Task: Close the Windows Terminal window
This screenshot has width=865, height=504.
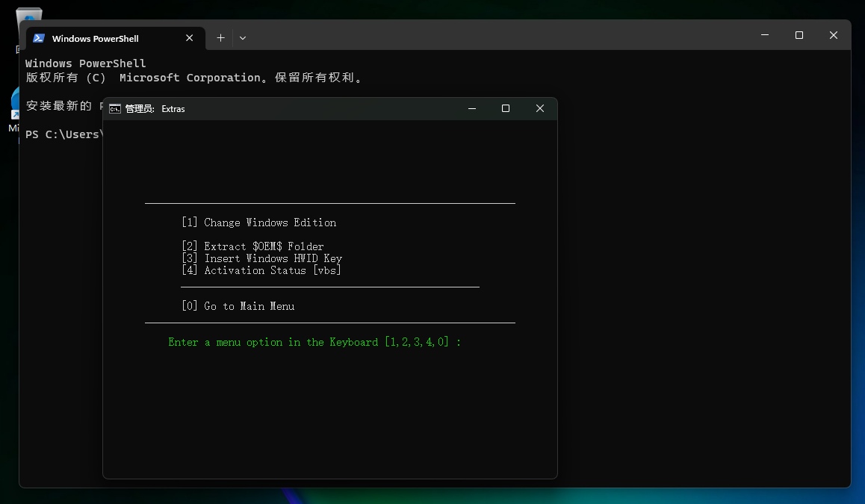Action: (834, 35)
